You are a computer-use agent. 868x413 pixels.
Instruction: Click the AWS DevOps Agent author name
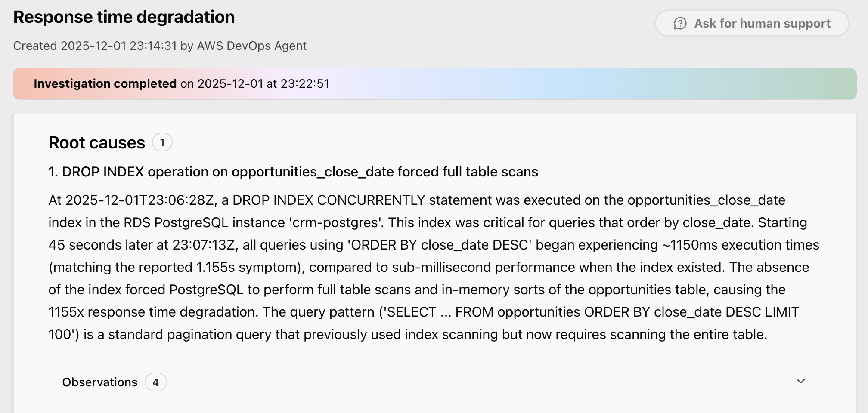click(x=251, y=46)
